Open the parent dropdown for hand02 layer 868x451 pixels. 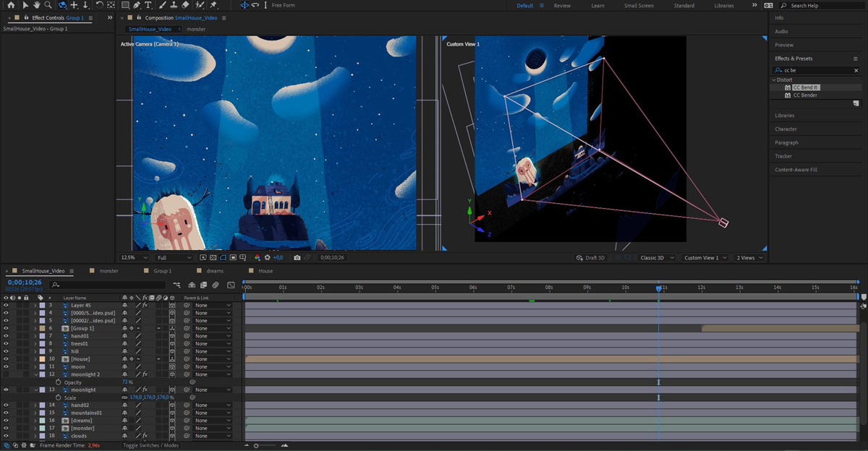tap(213, 405)
